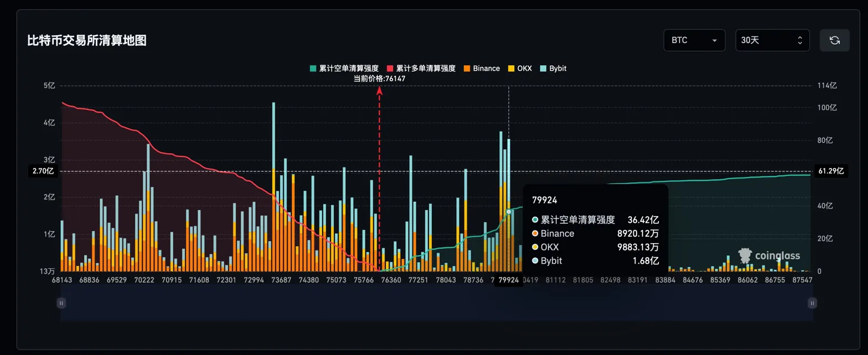Click the refresh icon button

834,40
